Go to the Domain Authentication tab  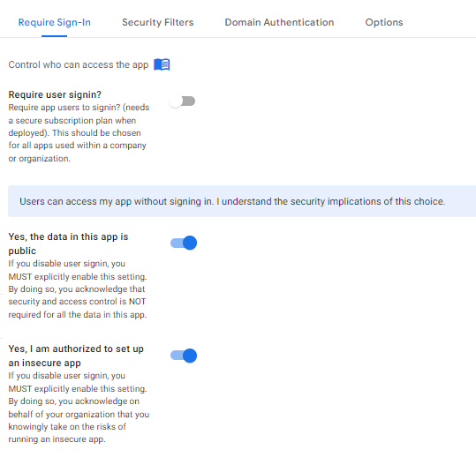[279, 22]
